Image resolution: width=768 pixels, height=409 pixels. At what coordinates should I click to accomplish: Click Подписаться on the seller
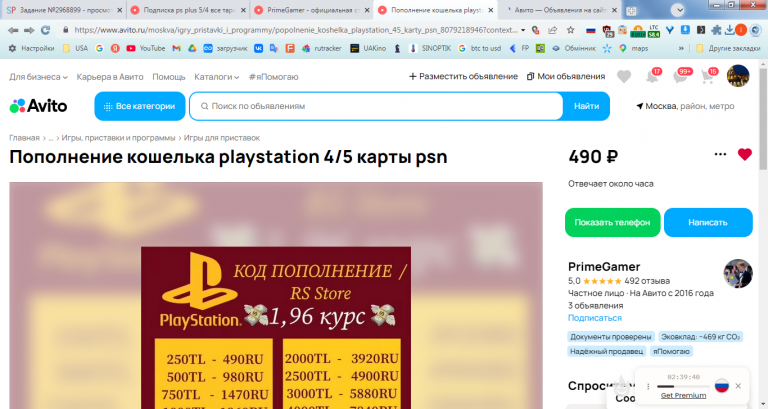(x=595, y=318)
